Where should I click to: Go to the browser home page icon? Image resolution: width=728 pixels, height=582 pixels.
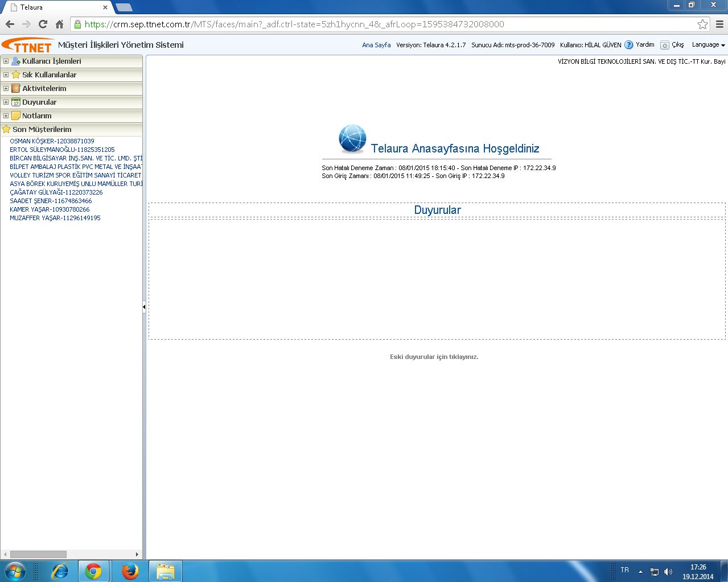59,24
